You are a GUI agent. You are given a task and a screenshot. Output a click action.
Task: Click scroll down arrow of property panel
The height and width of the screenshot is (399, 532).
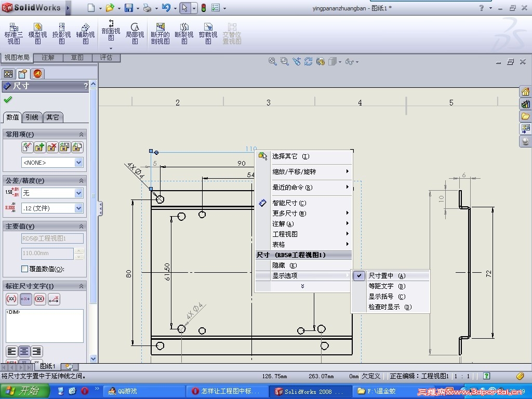tap(94, 358)
